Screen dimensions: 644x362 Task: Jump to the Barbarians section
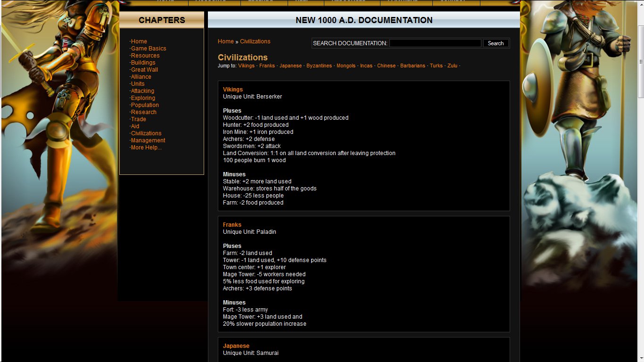coord(413,66)
